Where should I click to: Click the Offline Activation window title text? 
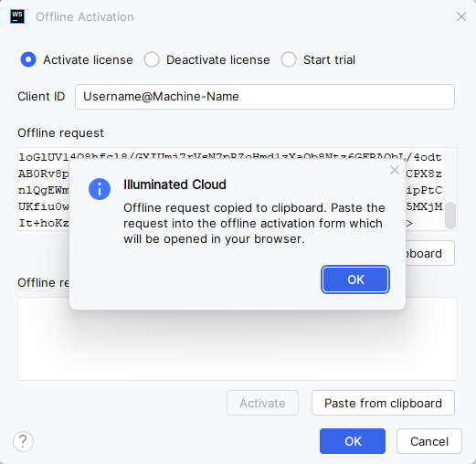(x=85, y=17)
